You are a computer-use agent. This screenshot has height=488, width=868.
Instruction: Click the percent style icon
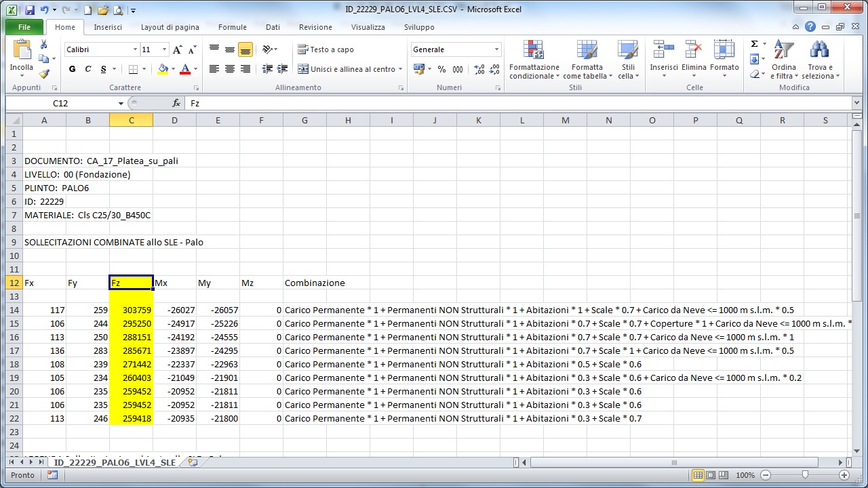point(441,69)
